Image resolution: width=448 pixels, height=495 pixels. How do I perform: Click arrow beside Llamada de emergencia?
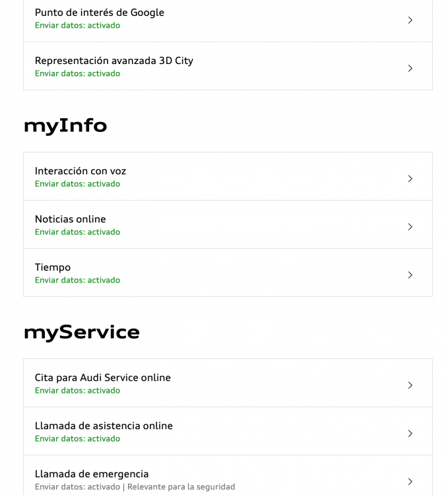(x=410, y=481)
